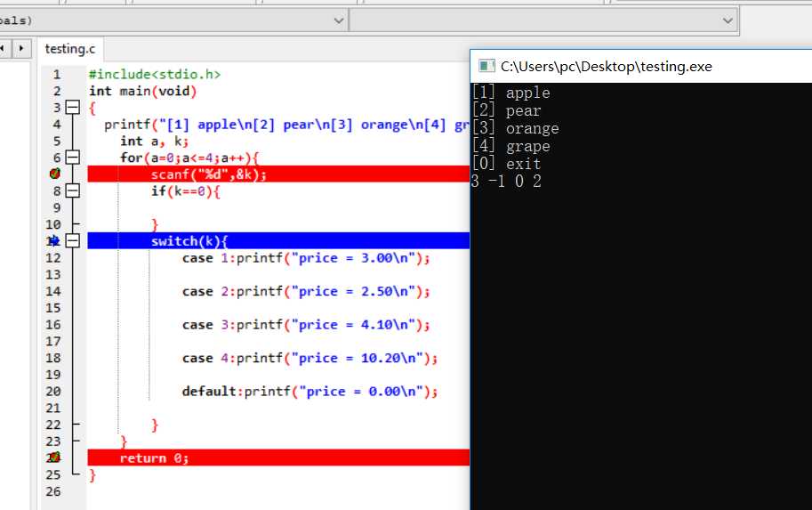Click line number 26 in gutter
This screenshot has height=510, width=812.
click(x=53, y=491)
